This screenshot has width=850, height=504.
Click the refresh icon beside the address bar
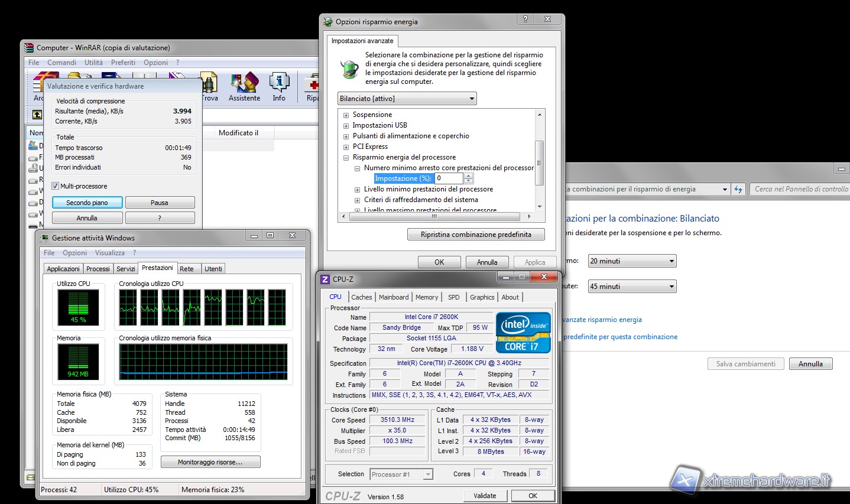coord(738,189)
